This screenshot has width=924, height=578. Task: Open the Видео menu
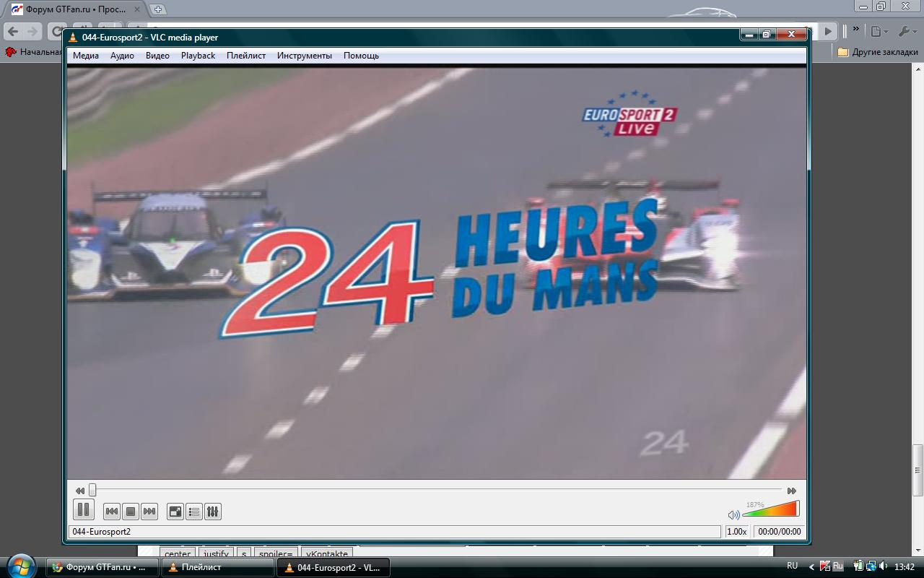tap(157, 56)
